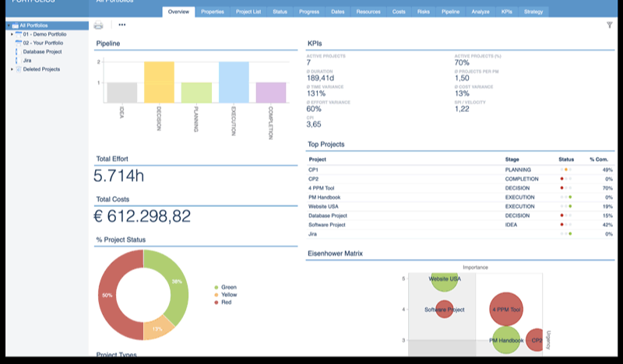This screenshot has height=364, width=623.
Task: Click the 4 PPM Tool bubble in matrix
Action: (x=505, y=310)
